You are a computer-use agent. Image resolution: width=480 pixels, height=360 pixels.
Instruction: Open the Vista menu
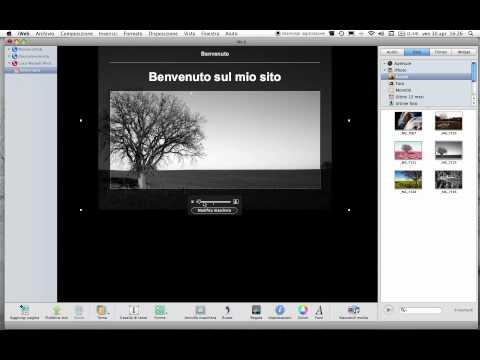point(189,34)
